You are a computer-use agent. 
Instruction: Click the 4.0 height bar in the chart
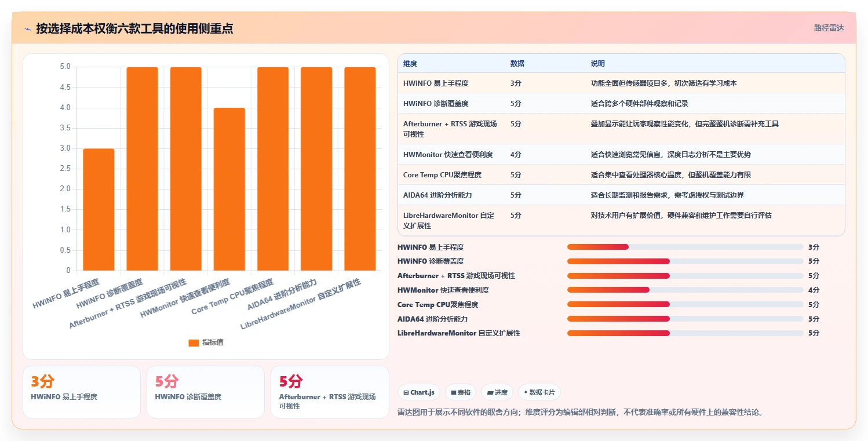click(229, 189)
